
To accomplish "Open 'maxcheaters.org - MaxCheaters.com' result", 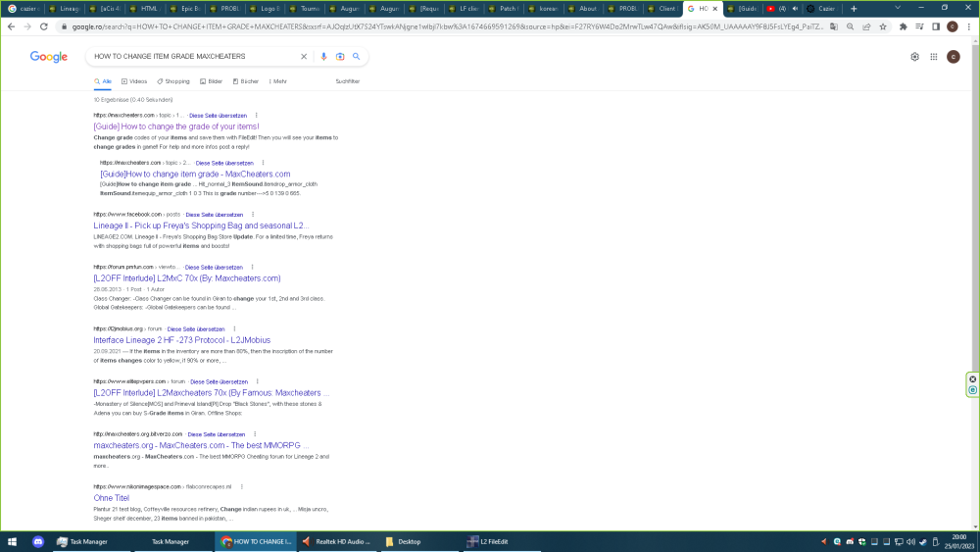I will pyautogui.click(x=201, y=445).
